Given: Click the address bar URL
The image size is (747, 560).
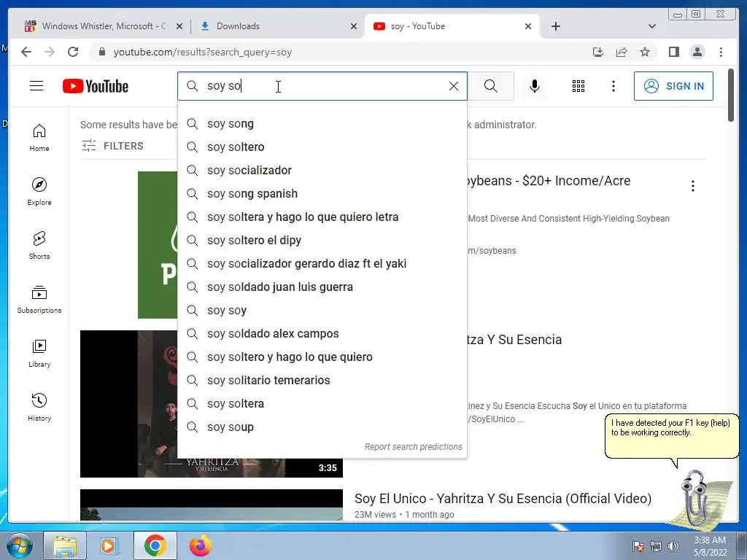Looking at the screenshot, I should [x=203, y=52].
